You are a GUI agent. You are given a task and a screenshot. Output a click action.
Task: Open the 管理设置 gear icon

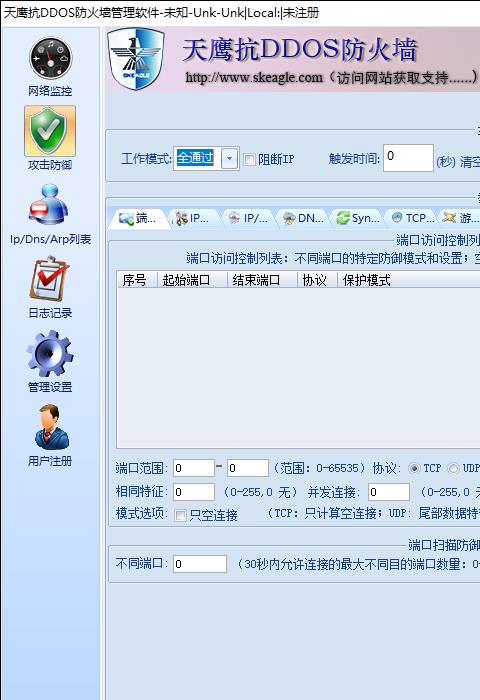(50, 353)
